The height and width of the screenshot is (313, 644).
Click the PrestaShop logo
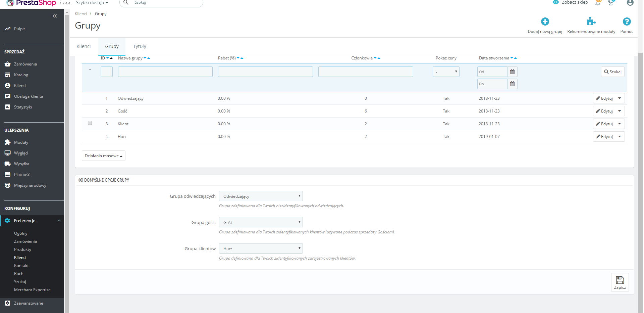point(32,3)
